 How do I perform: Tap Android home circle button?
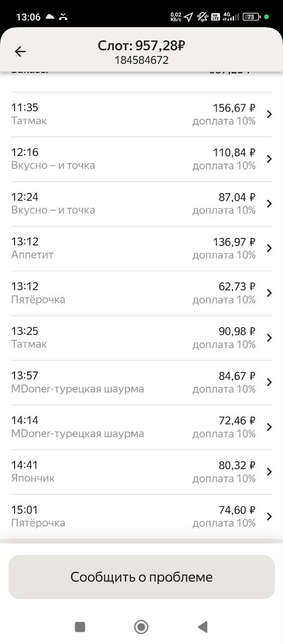141,626
